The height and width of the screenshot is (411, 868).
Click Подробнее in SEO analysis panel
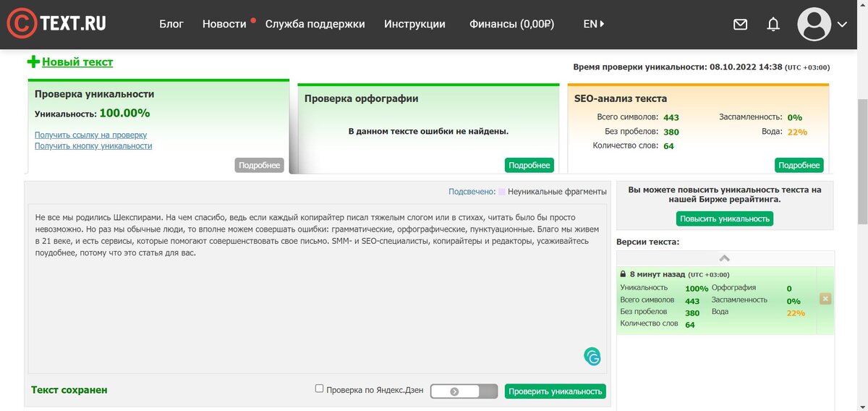click(799, 165)
